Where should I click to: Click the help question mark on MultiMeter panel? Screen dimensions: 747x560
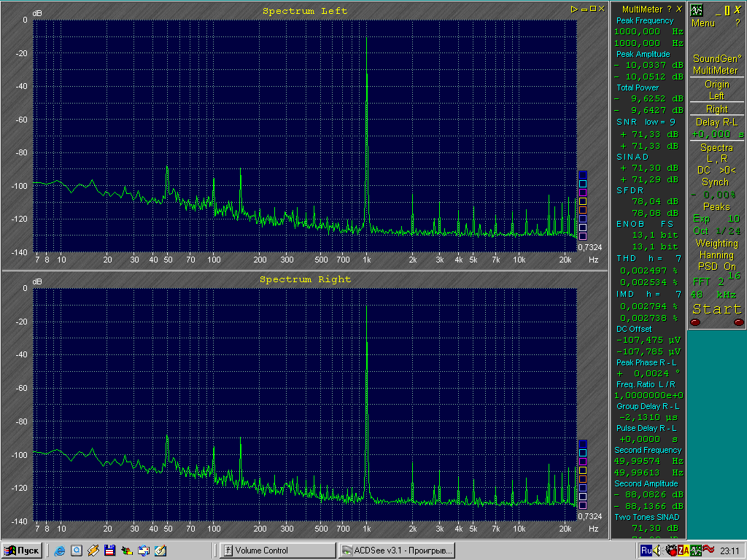pyautogui.click(x=669, y=9)
